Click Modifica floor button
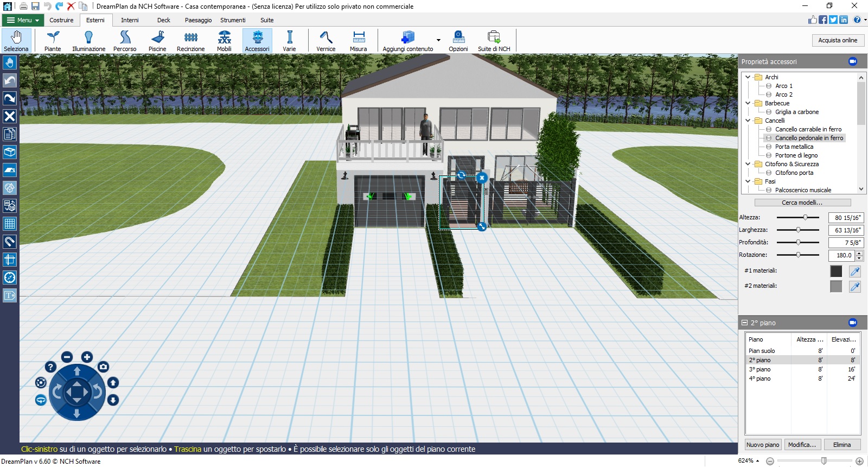 [802, 445]
